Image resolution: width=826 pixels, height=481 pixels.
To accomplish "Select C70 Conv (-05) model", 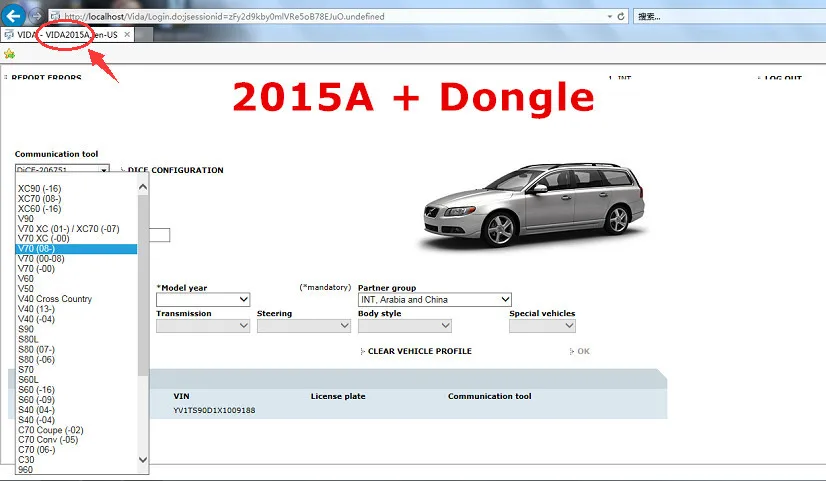I will click(76, 439).
